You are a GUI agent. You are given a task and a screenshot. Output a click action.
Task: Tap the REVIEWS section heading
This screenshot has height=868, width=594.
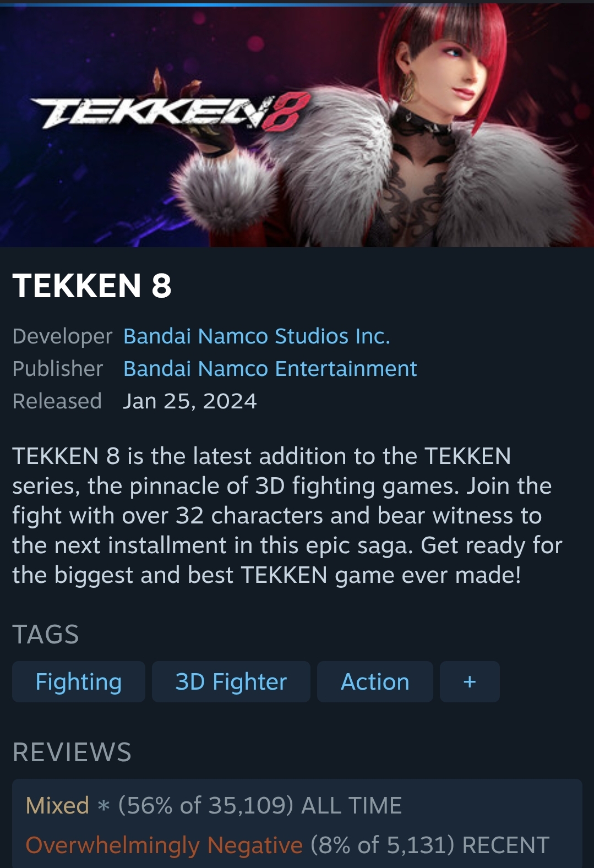[x=72, y=752]
